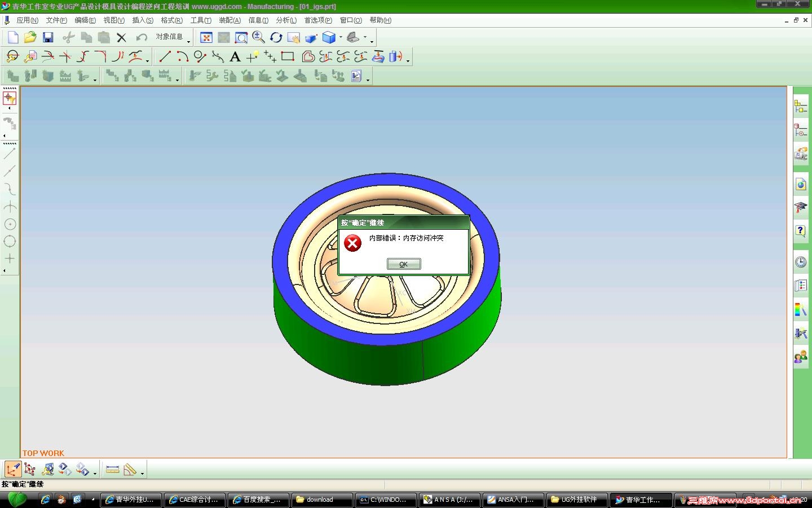Click the blue shaded cube rendering icon
Viewport: 812px width, 508px height.
pyautogui.click(x=329, y=37)
